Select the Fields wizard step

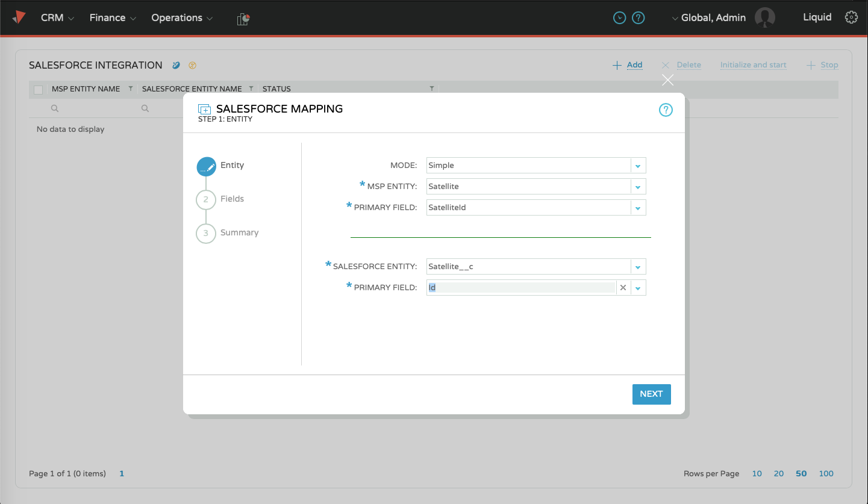click(x=220, y=199)
